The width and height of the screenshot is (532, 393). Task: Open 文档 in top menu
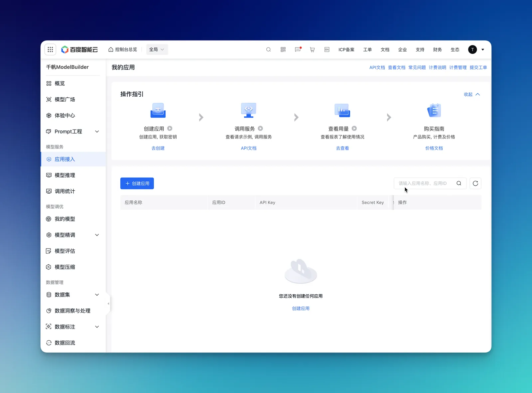coord(385,49)
